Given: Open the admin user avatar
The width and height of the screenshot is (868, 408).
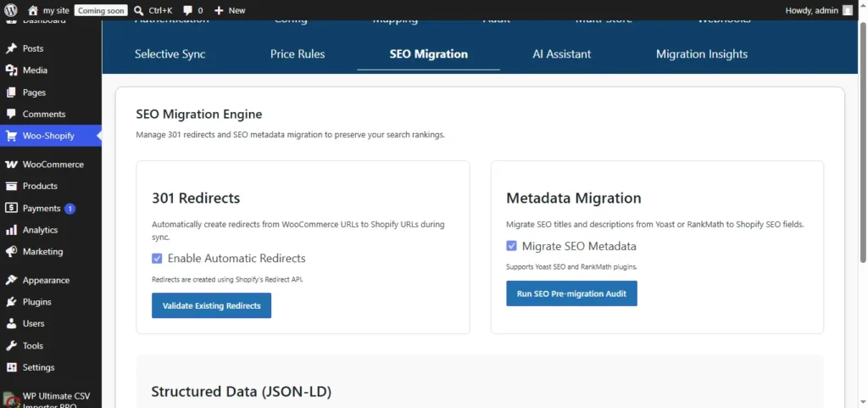Looking at the screenshot, I should (848, 10).
